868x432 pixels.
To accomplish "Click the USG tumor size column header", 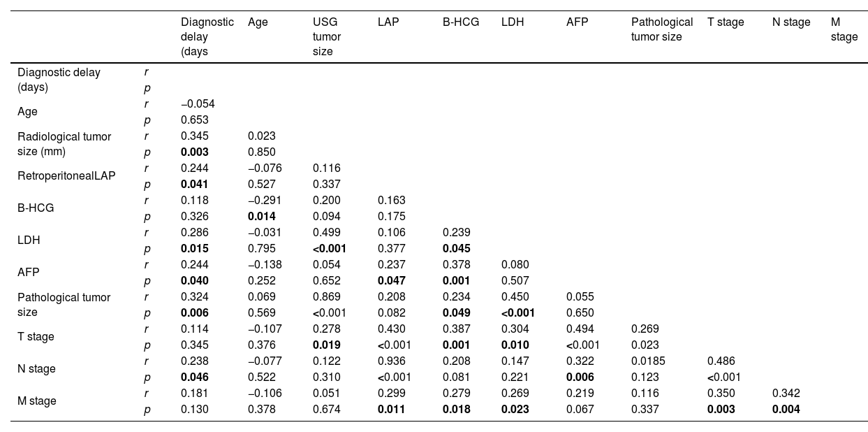I will pyautogui.click(x=326, y=36).
